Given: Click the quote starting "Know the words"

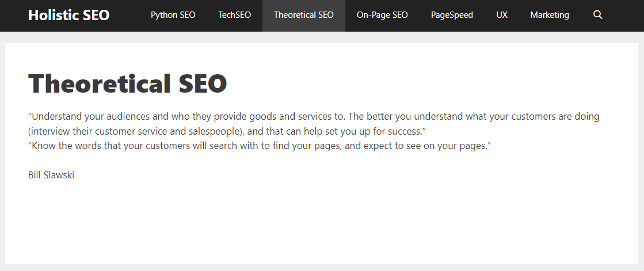Looking at the screenshot, I should point(260,146).
